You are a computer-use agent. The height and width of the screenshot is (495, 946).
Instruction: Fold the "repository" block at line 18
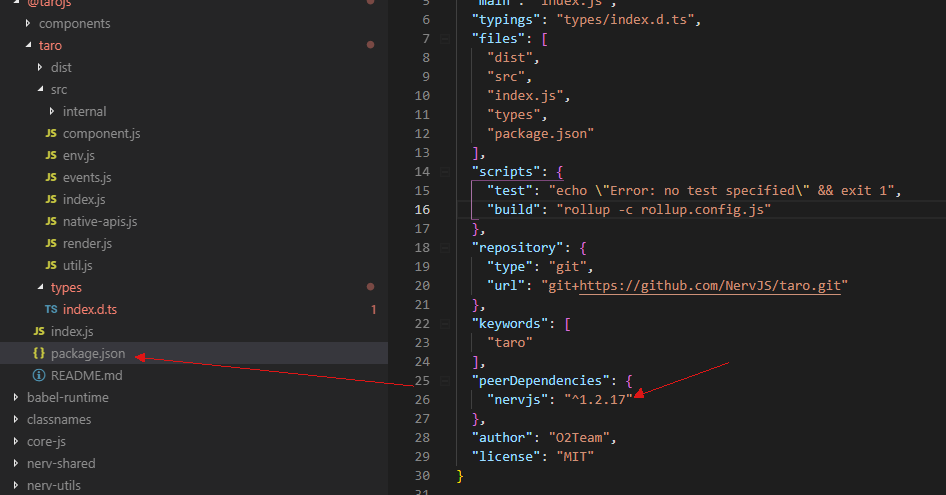445,248
